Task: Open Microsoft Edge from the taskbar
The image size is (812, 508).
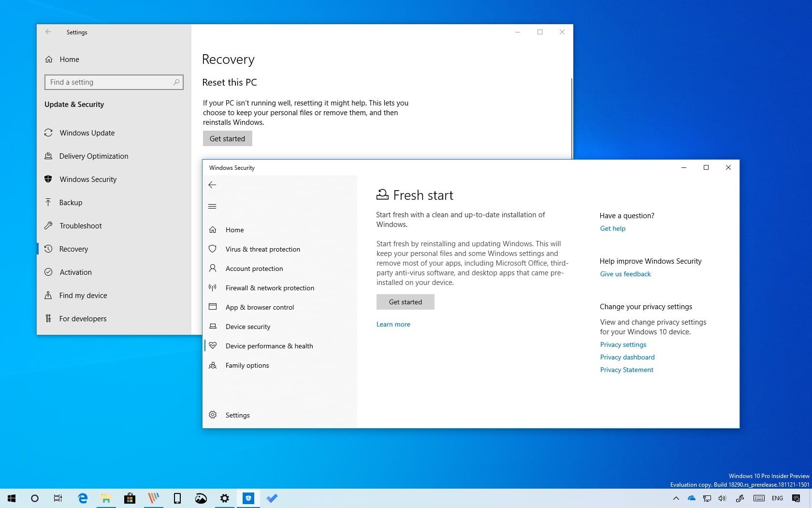Action: click(x=83, y=498)
